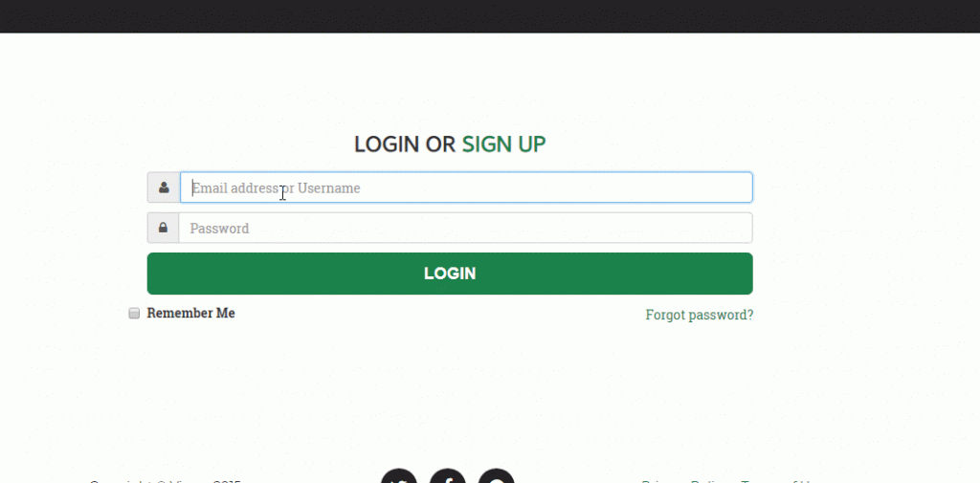The width and height of the screenshot is (980, 483).
Task: Focus the Email address or Username field
Action: (x=466, y=187)
